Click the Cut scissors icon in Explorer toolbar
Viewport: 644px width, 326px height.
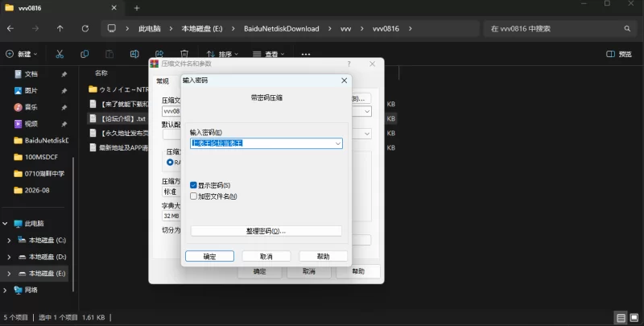pos(60,54)
